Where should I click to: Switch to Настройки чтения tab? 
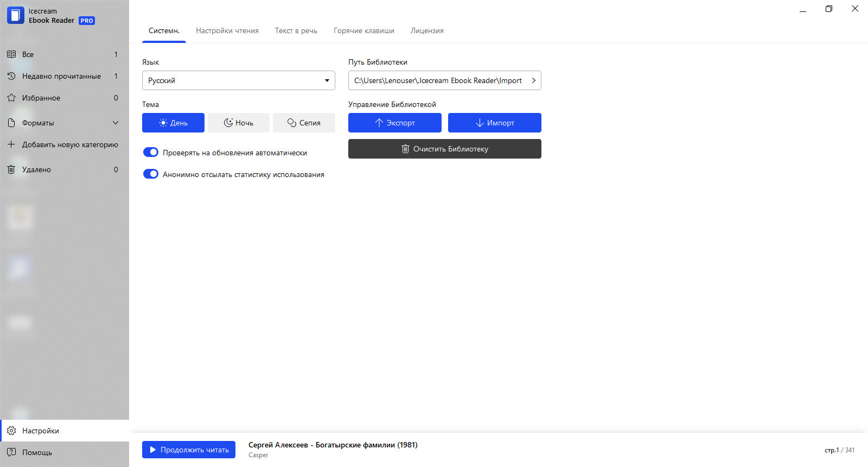tap(227, 31)
